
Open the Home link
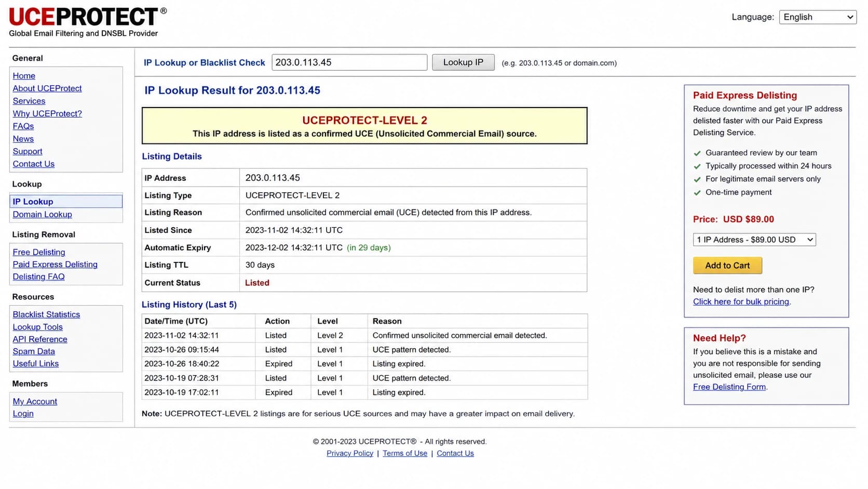(x=24, y=76)
